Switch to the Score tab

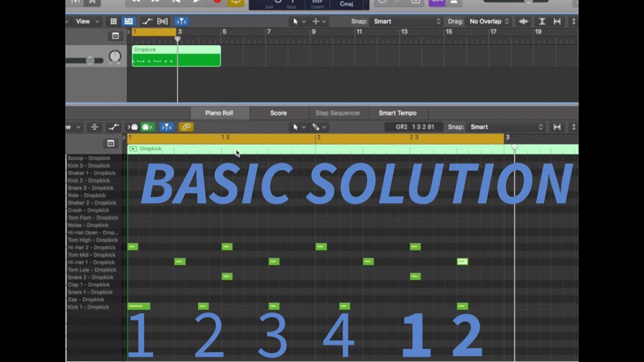(278, 113)
